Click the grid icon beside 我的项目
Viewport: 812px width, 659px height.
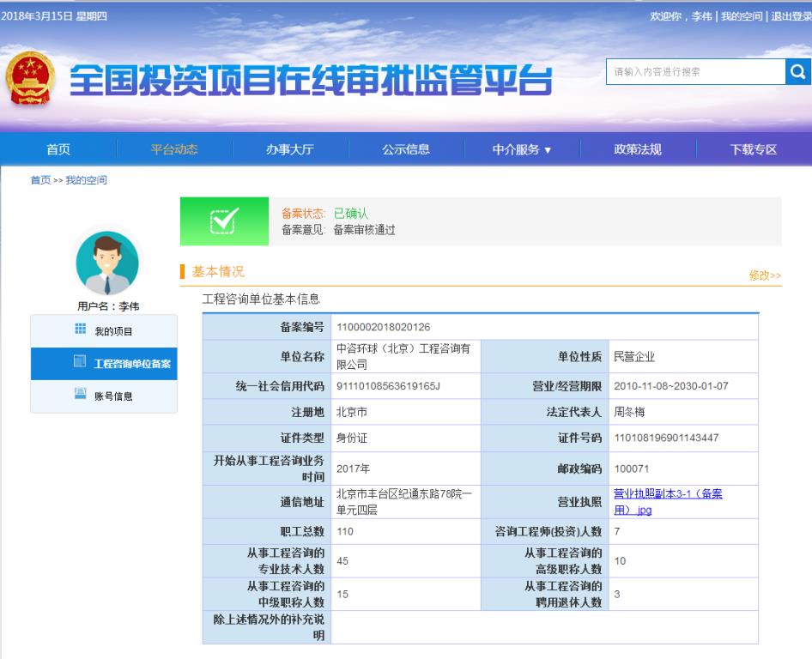82,331
